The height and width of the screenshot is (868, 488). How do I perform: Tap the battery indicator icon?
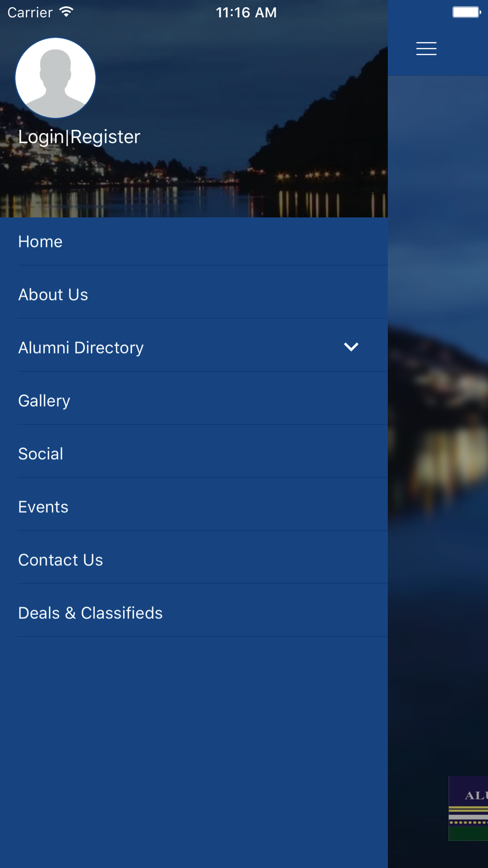coord(467,12)
